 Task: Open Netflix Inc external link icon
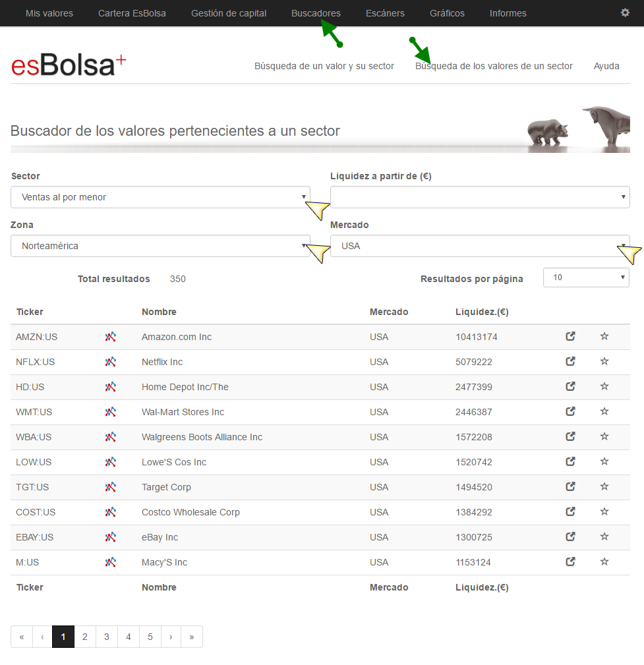tap(570, 361)
